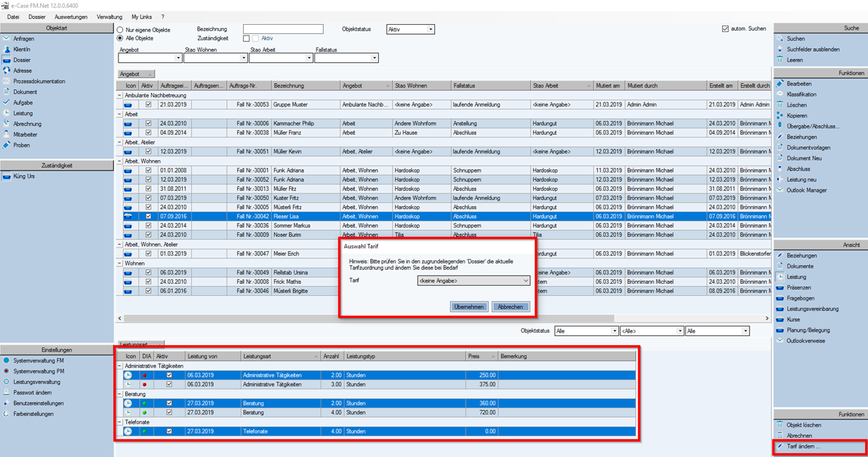Screen dimensions: 868x457
Task: Sort by Bezeichnung column header
Action: pos(305,86)
